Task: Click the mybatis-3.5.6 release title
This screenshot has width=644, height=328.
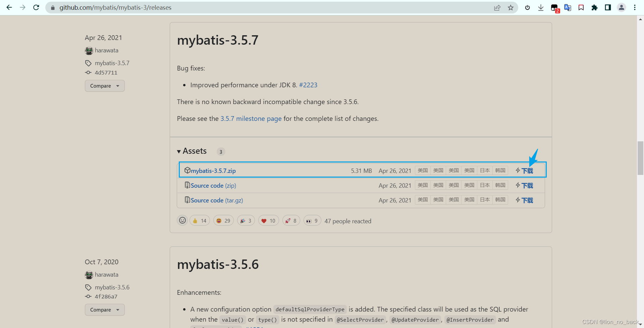Action: click(x=218, y=265)
